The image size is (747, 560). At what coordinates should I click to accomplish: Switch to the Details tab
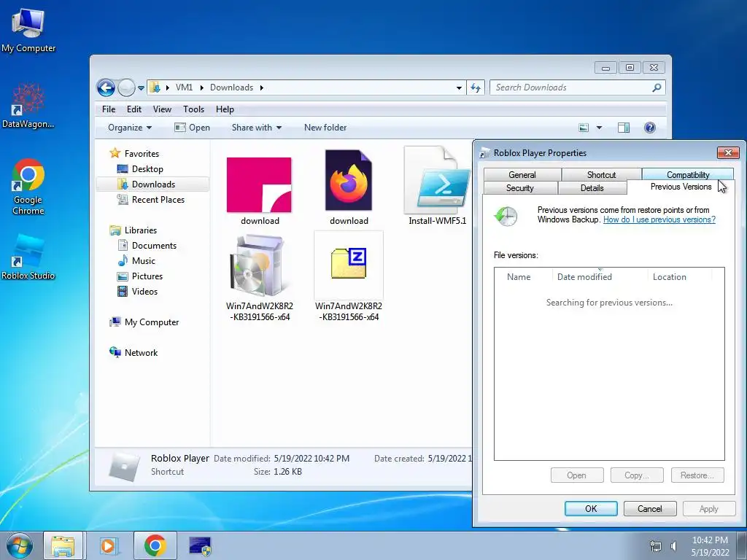592,188
